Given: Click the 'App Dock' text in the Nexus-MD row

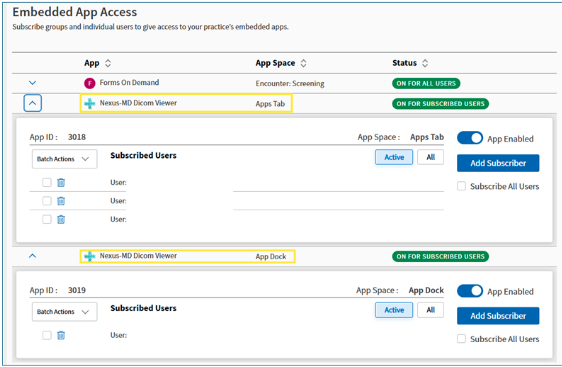Looking at the screenshot, I should click(271, 257).
